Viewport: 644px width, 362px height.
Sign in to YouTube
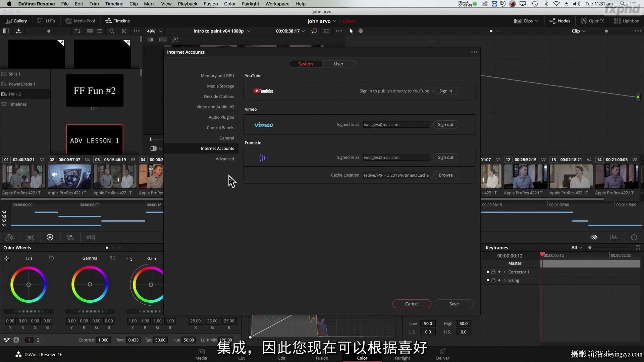pos(445,91)
